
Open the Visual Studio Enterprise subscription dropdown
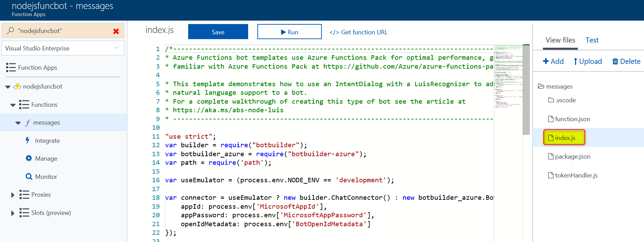coord(116,48)
